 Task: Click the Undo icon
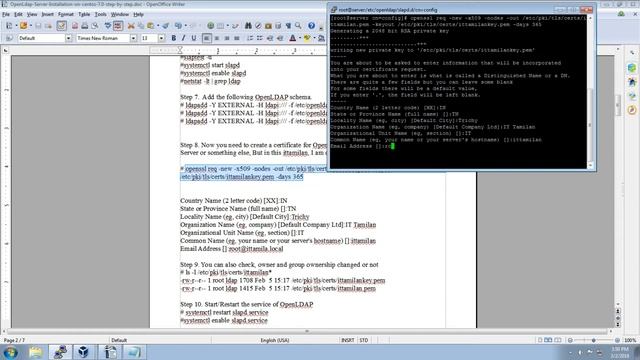click(x=178, y=26)
